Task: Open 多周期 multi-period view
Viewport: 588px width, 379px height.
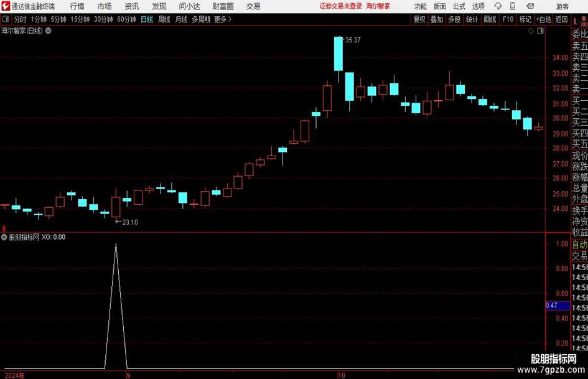Action: [201, 19]
